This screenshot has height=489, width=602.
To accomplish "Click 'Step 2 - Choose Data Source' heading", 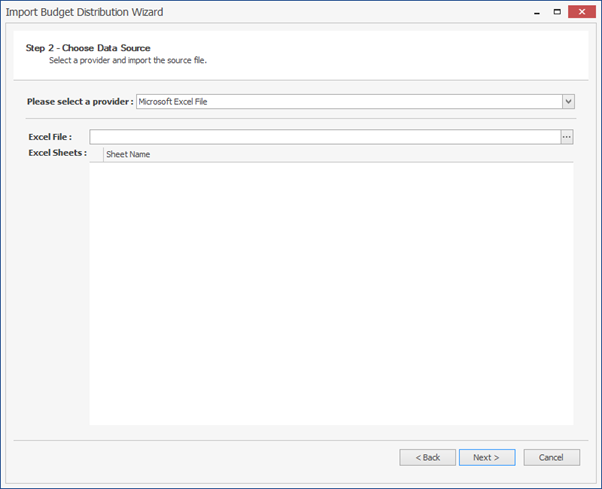I will tap(88, 48).
